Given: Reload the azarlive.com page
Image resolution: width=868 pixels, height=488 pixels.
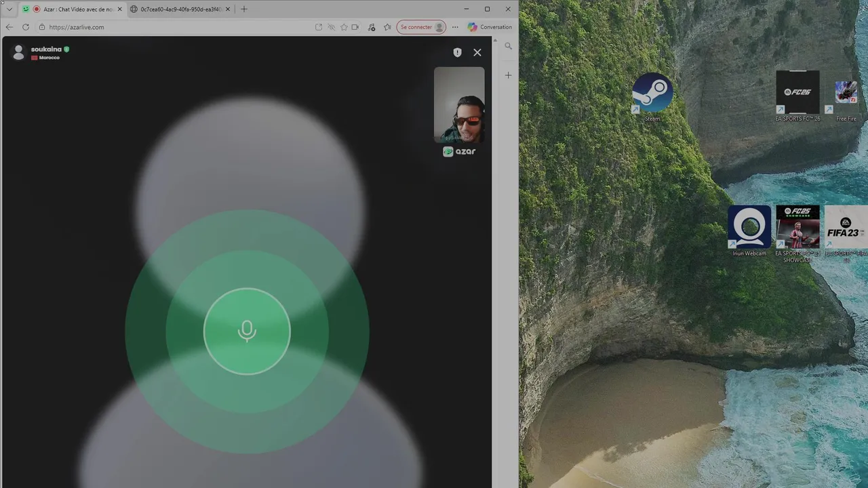Looking at the screenshot, I should 25,27.
